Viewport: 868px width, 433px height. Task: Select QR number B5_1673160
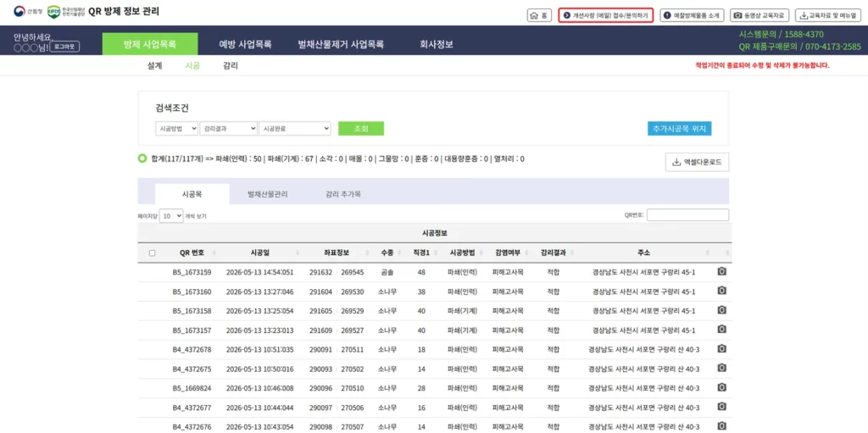pyautogui.click(x=192, y=291)
